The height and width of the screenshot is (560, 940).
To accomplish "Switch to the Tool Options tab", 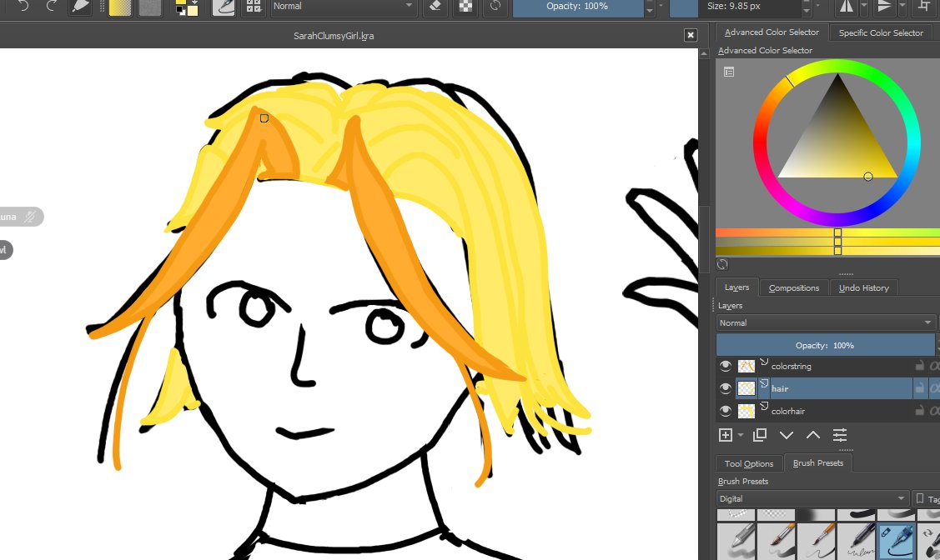I will click(749, 463).
